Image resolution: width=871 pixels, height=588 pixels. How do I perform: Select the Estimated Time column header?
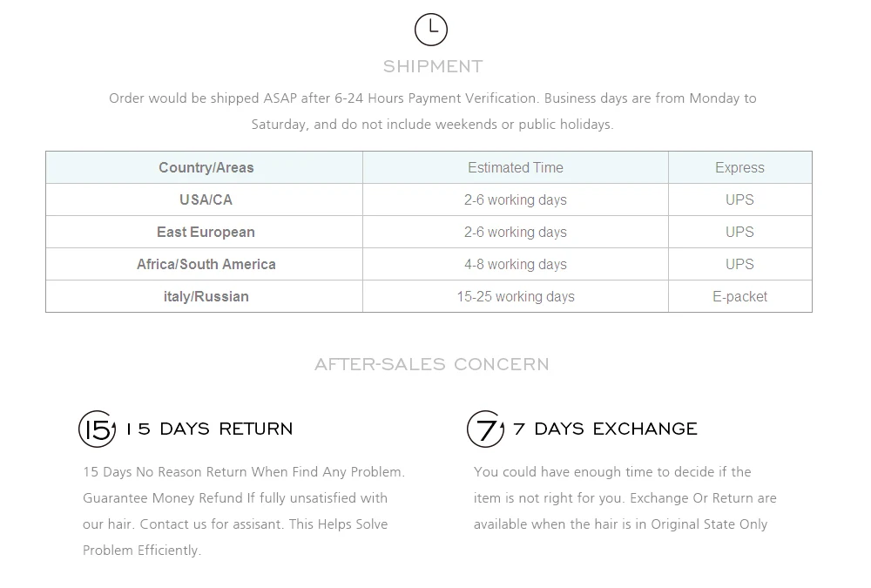[516, 167]
